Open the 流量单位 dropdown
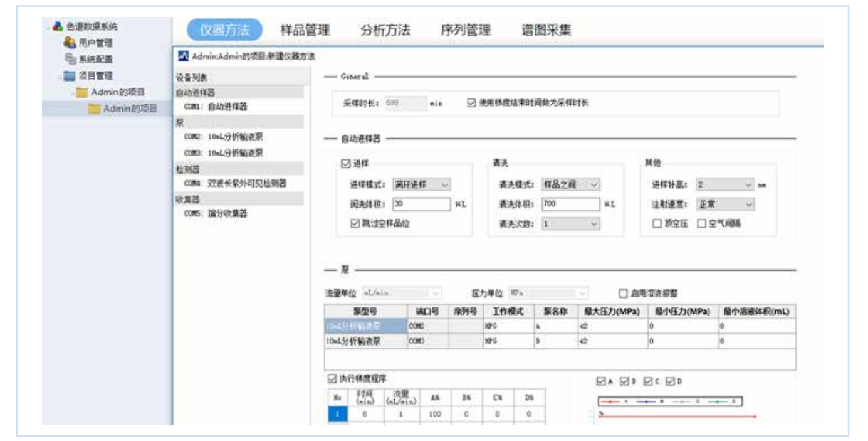 [x=401, y=292]
